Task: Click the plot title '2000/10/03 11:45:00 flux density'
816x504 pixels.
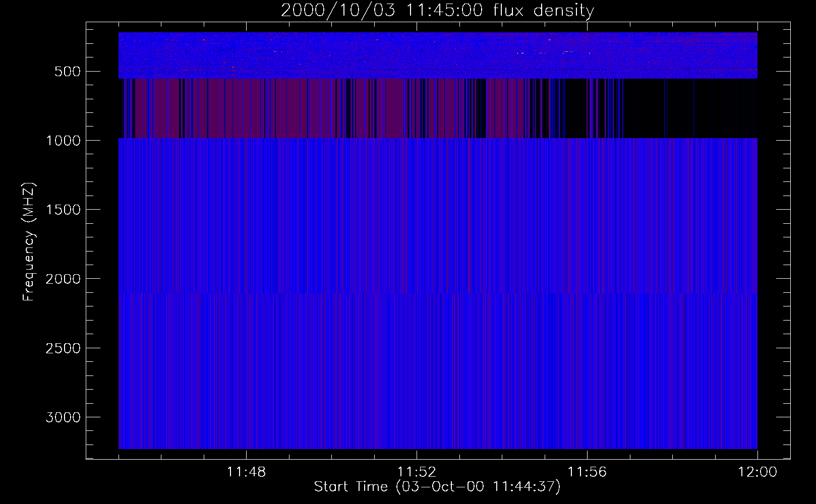Action: coord(437,11)
